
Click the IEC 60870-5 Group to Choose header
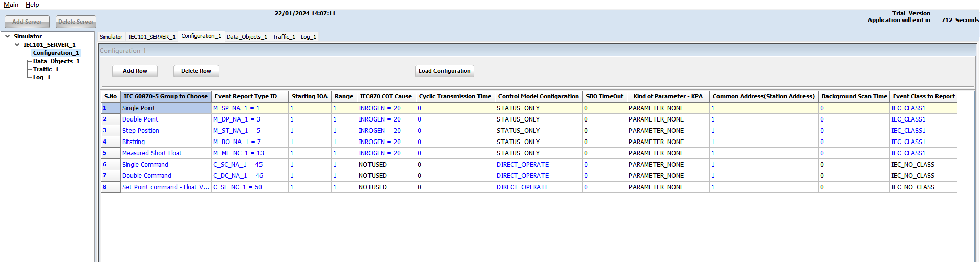click(x=166, y=96)
